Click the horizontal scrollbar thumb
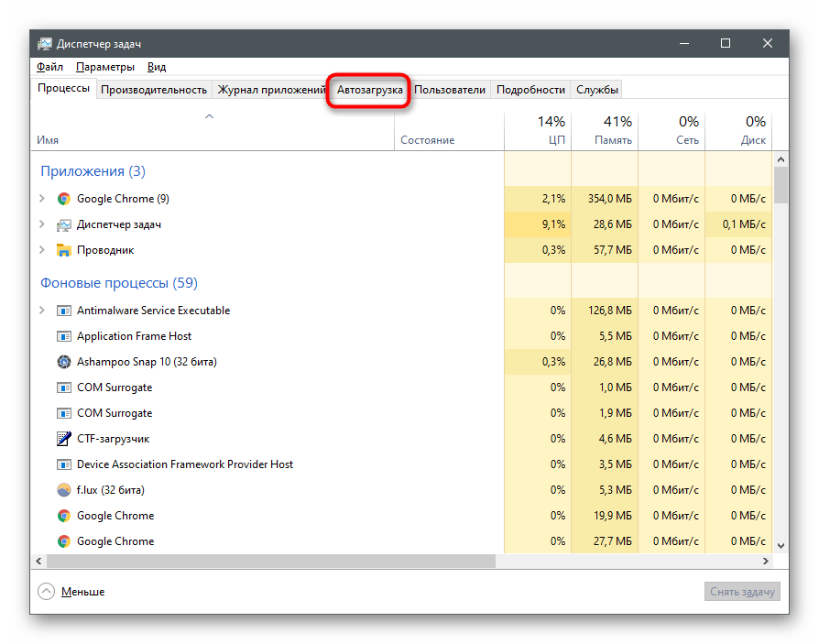819x644 pixels. point(270,561)
